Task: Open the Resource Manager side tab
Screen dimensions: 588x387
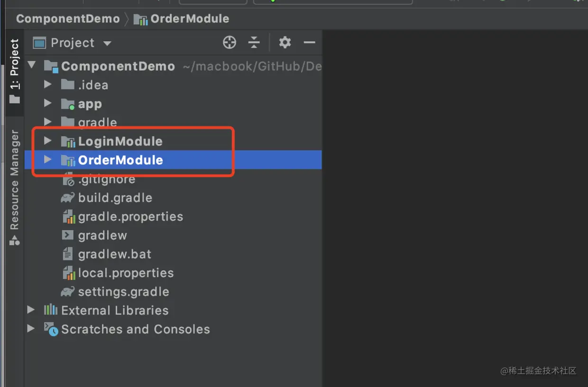Action: tap(15, 187)
